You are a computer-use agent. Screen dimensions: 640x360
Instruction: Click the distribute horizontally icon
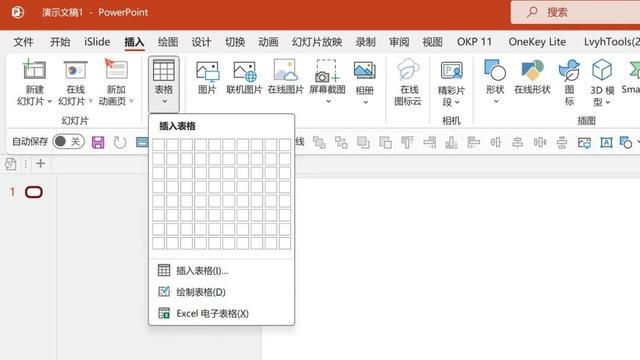[x=540, y=142]
